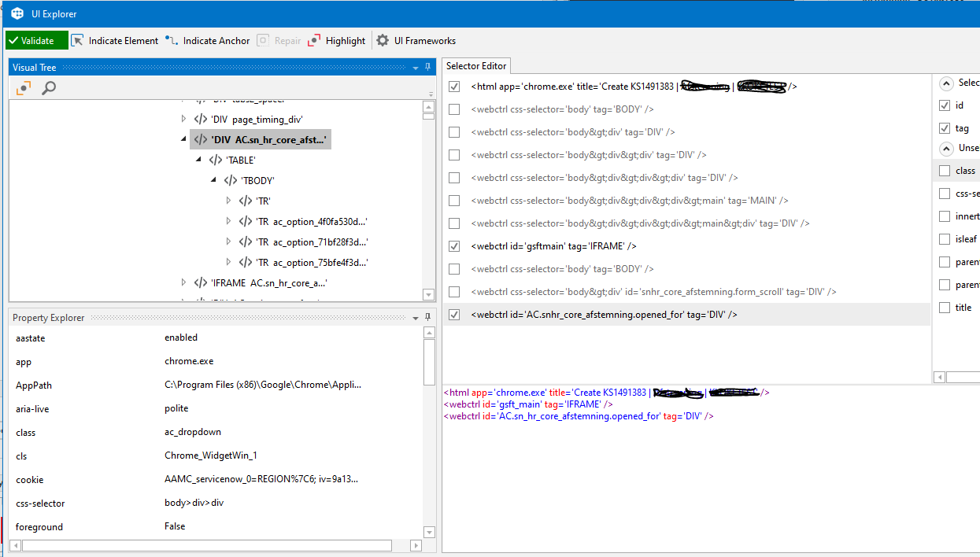Click the pin icon on the Property Explorer header
The image size is (980, 557).
pos(427,317)
